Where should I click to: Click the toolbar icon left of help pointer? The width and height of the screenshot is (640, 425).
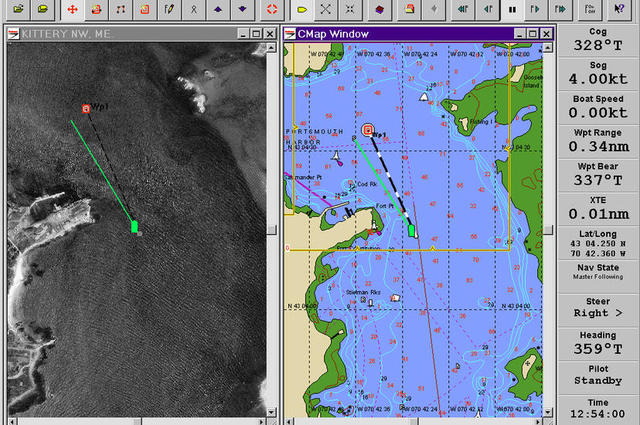point(590,9)
